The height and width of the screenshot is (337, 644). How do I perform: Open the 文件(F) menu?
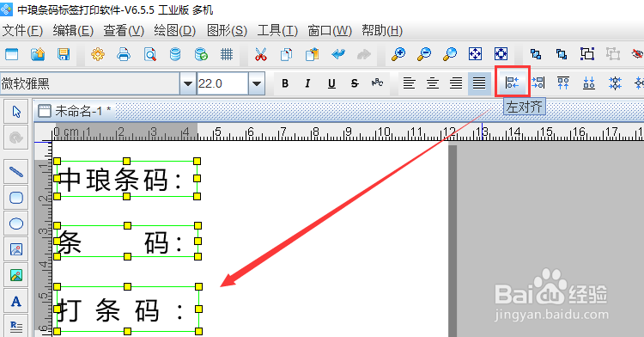(x=22, y=30)
